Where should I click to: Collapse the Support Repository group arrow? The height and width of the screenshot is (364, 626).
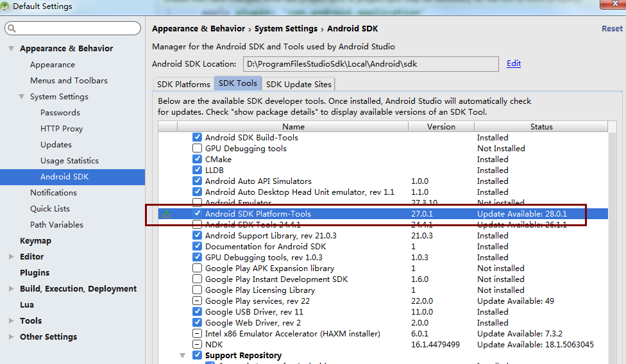click(182, 355)
